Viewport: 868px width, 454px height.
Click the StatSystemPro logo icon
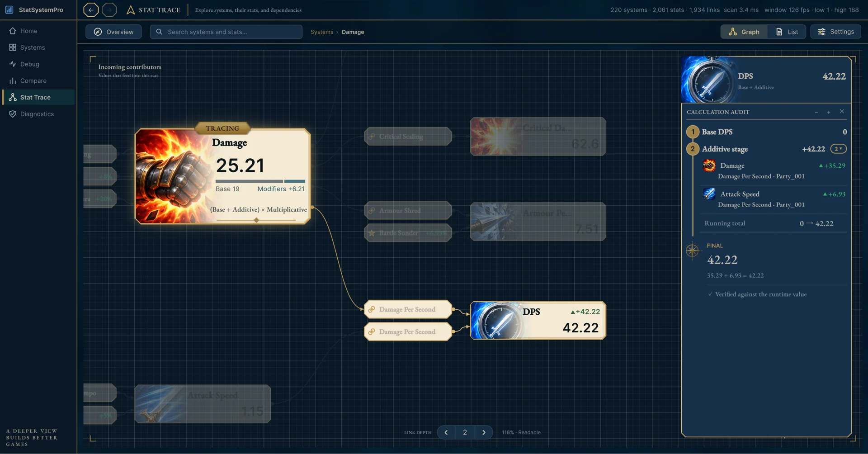coord(9,9)
